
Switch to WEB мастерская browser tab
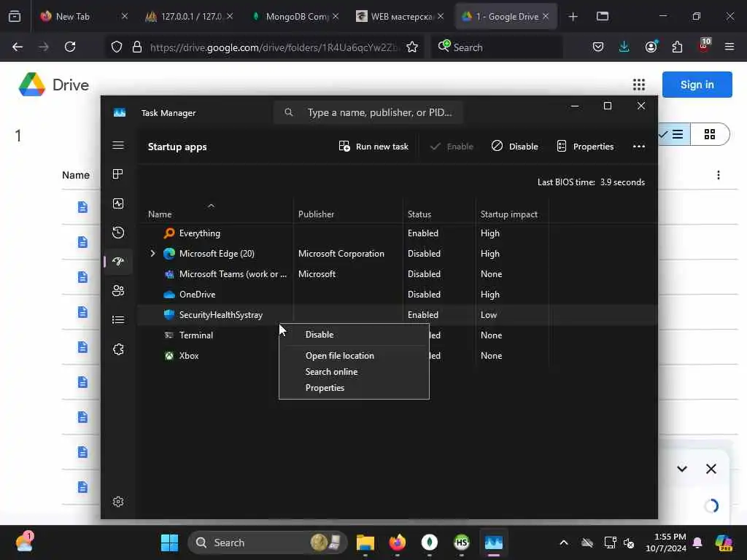coord(400,17)
